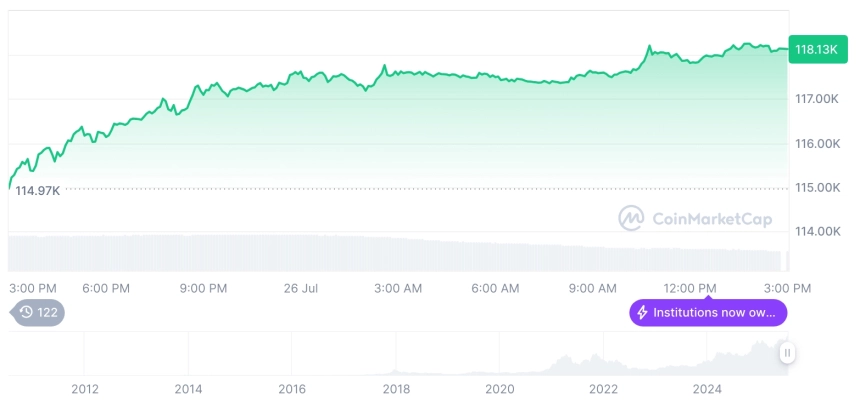This screenshot has height=401, width=860.
Task: Click the 117.00K price axis label
Action: (x=818, y=99)
